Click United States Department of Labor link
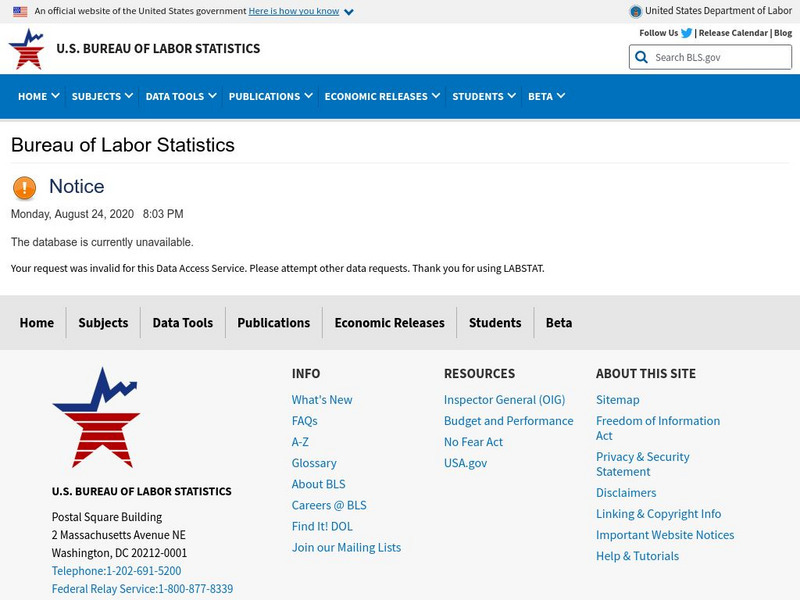The height and width of the screenshot is (600, 800). point(718,11)
